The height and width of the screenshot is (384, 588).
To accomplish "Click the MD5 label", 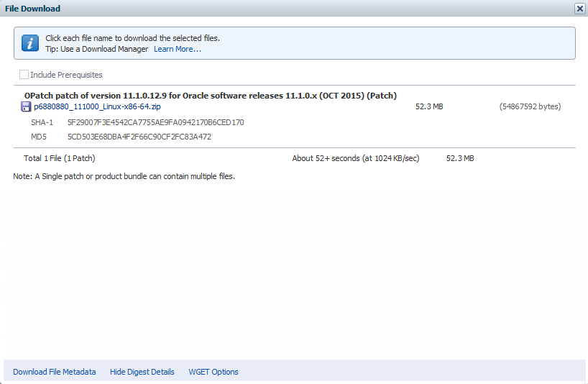I will 39,137.
